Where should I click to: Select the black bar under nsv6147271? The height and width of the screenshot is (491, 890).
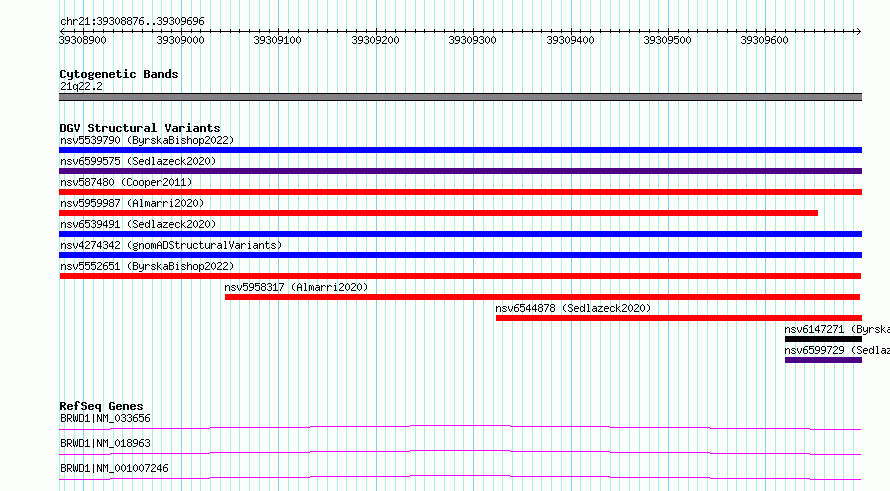(824, 339)
